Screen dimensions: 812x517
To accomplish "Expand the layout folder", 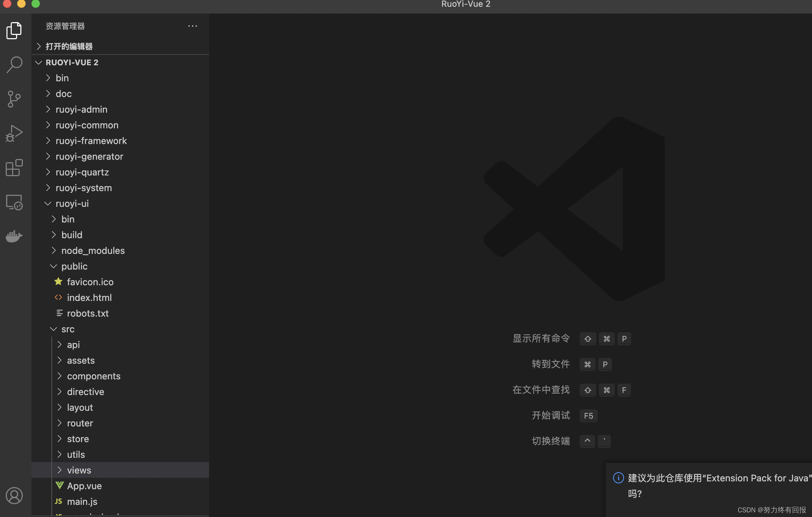I will 120,408.
